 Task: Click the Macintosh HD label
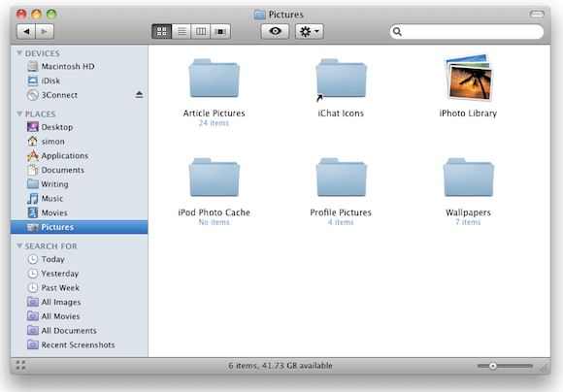coord(68,66)
